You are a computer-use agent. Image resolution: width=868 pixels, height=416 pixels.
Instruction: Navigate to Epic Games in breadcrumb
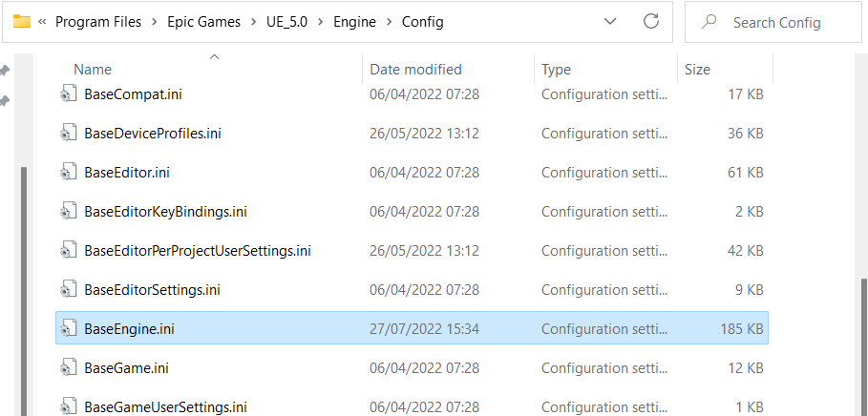click(x=204, y=22)
